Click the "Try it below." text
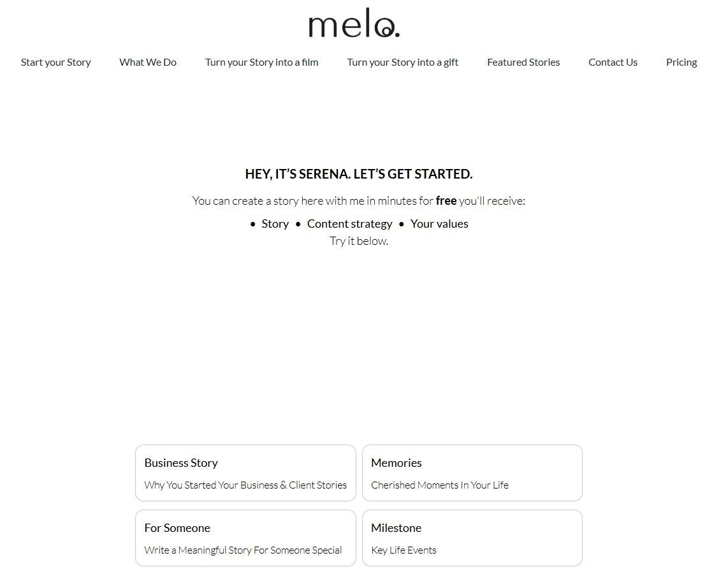Screen dimensions: 728x574 tap(358, 241)
